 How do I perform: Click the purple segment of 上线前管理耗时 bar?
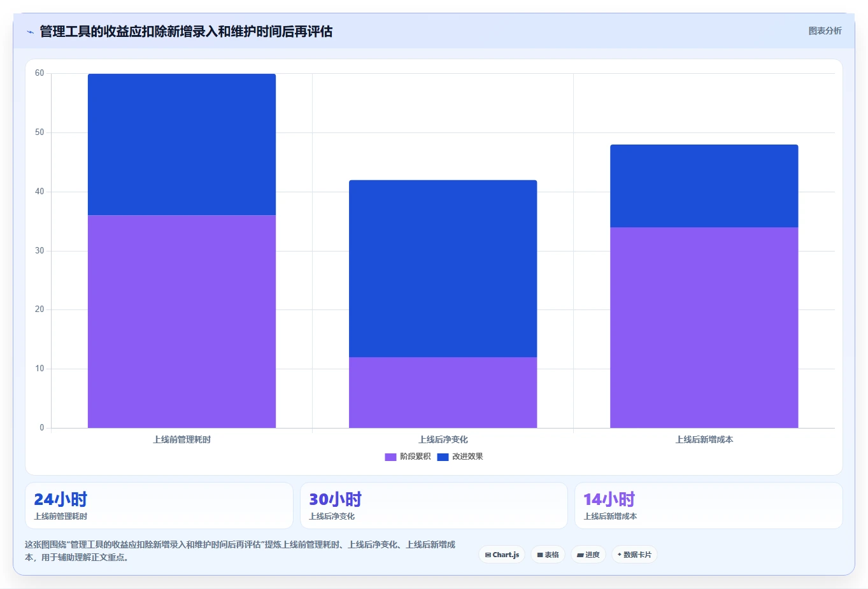(x=181, y=322)
